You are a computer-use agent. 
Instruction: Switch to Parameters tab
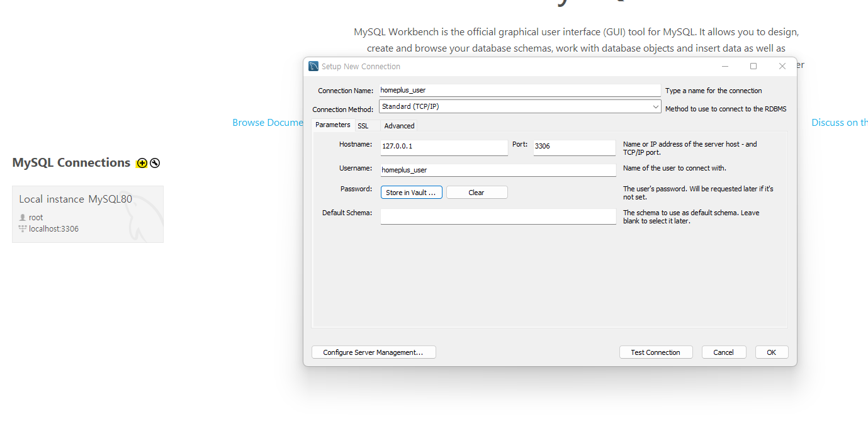tap(333, 125)
